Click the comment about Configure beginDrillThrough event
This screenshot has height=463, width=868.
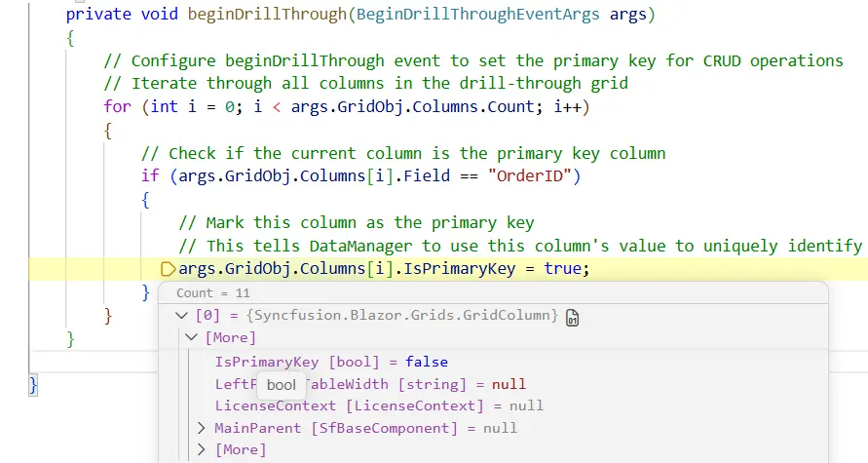click(x=473, y=60)
